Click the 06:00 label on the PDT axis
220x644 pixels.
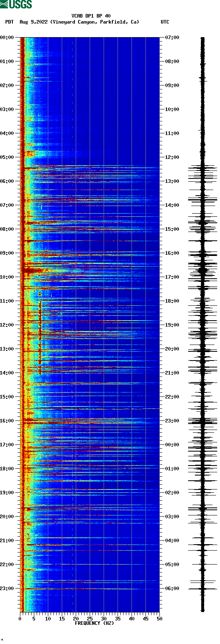pos(7,181)
